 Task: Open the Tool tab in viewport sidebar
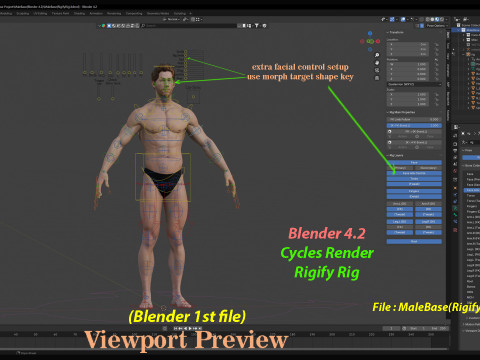pyautogui.click(x=448, y=46)
